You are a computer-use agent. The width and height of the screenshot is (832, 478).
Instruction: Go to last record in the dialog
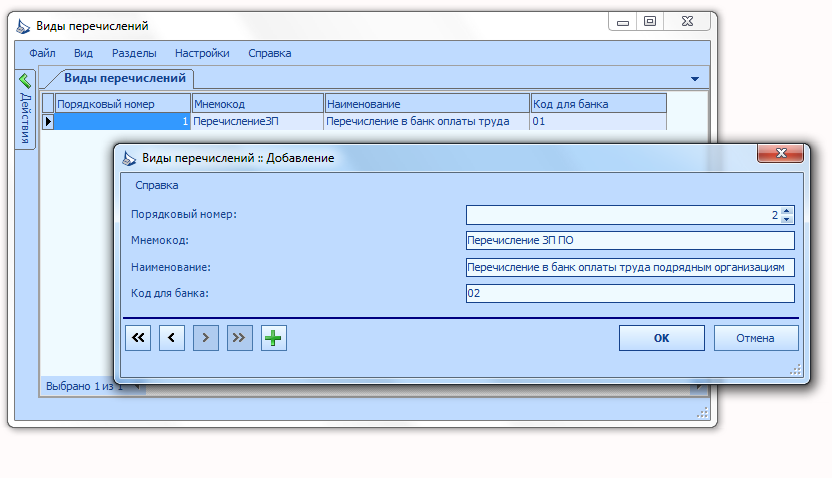tap(239, 338)
